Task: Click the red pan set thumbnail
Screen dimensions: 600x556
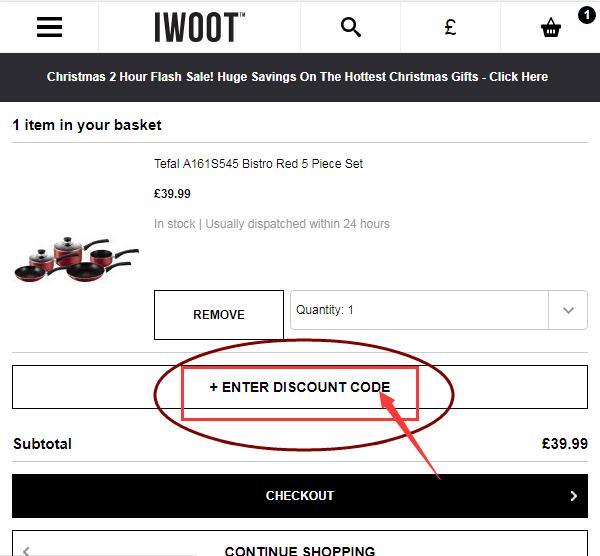Action: [76, 258]
